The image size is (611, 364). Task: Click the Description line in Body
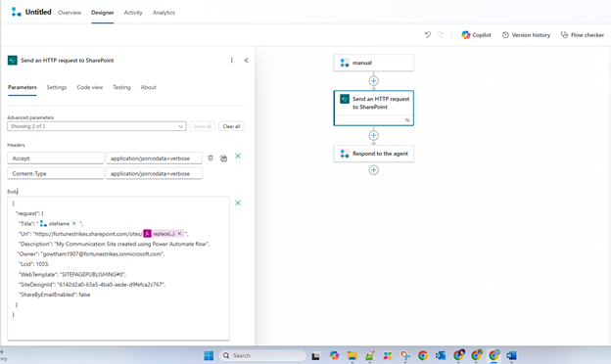(x=115, y=244)
